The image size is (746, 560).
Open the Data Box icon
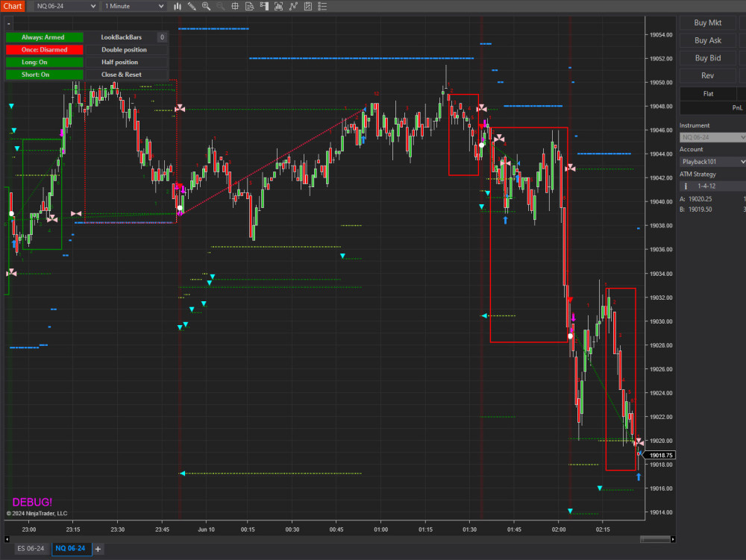coord(250,6)
